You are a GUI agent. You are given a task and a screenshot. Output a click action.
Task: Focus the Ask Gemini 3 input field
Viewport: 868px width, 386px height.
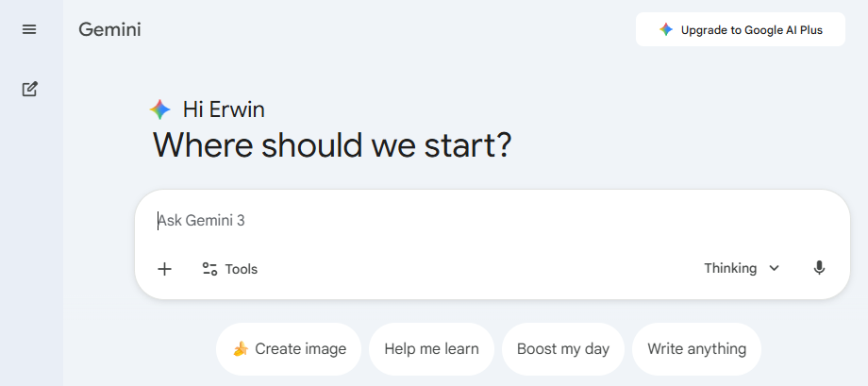(x=472, y=221)
